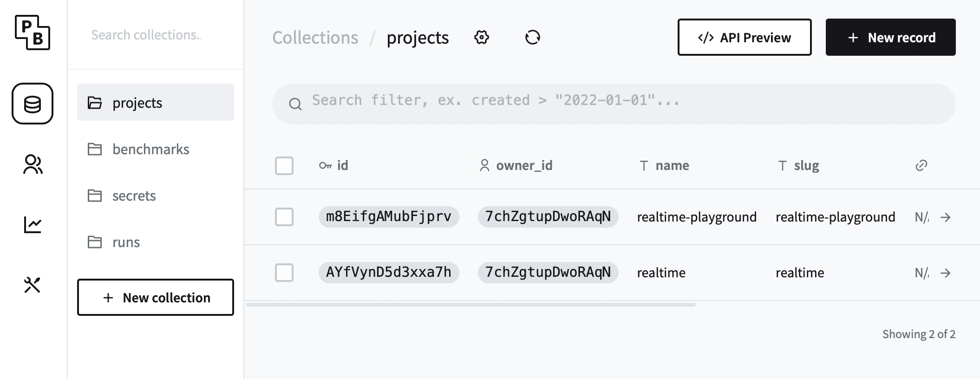Click the New collection button

(x=156, y=297)
